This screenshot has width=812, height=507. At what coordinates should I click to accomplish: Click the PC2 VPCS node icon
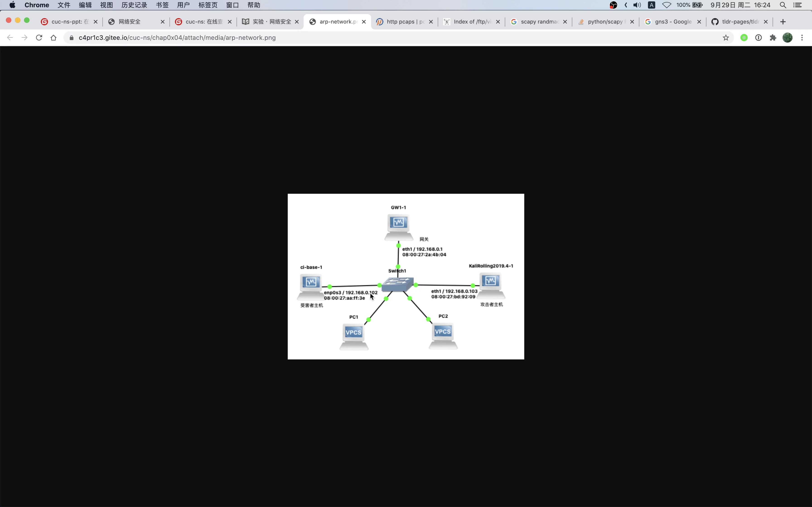(442, 333)
